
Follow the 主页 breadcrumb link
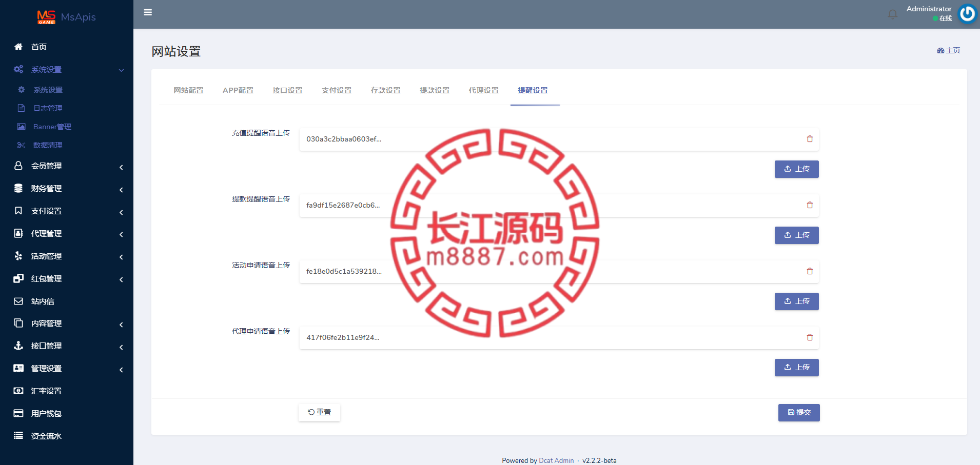coord(949,50)
